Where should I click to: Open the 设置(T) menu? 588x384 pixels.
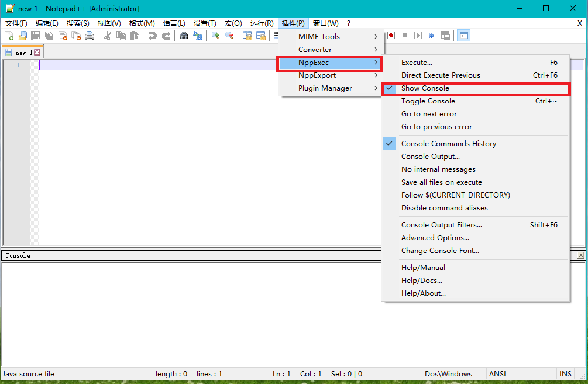tap(205, 23)
